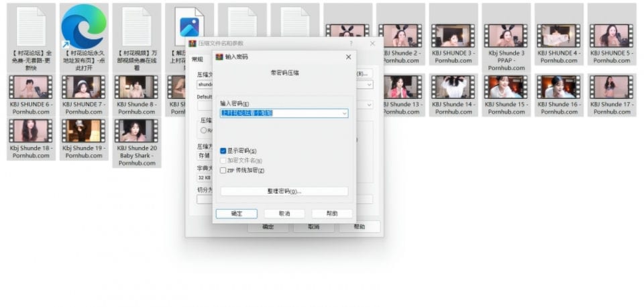Click file name KBJ Shunde 20 Baby Shark label
This screenshot has height=307, width=644.
[137, 156]
